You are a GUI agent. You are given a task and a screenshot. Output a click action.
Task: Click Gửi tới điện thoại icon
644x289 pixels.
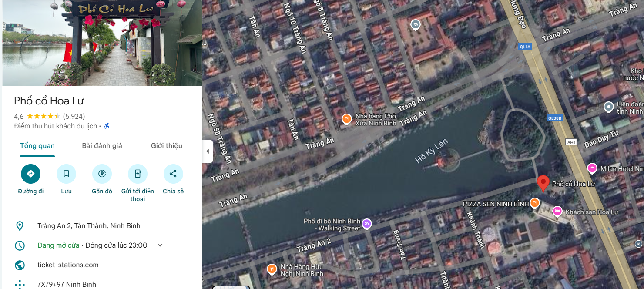pyautogui.click(x=138, y=174)
